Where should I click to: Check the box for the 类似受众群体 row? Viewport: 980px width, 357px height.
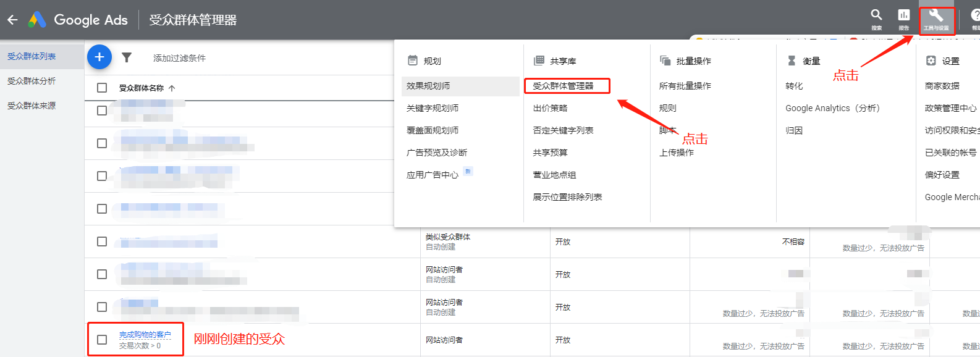point(102,241)
